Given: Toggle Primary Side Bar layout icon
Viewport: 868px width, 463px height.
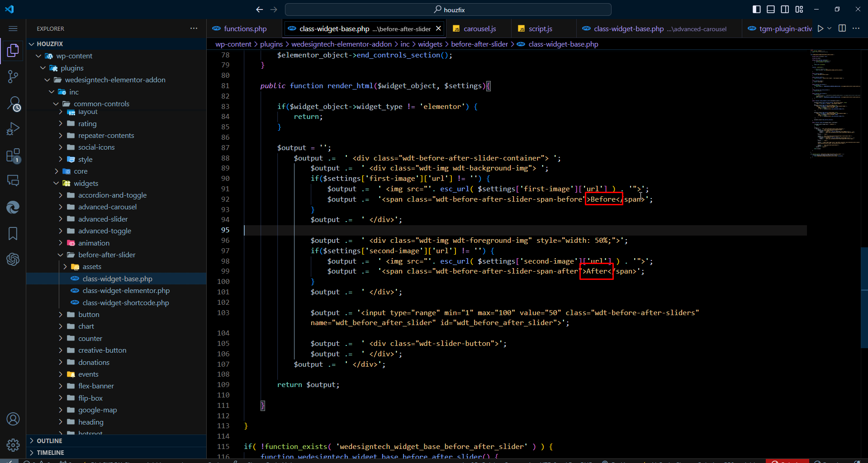Looking at the screenshot, I should (756, 9).
